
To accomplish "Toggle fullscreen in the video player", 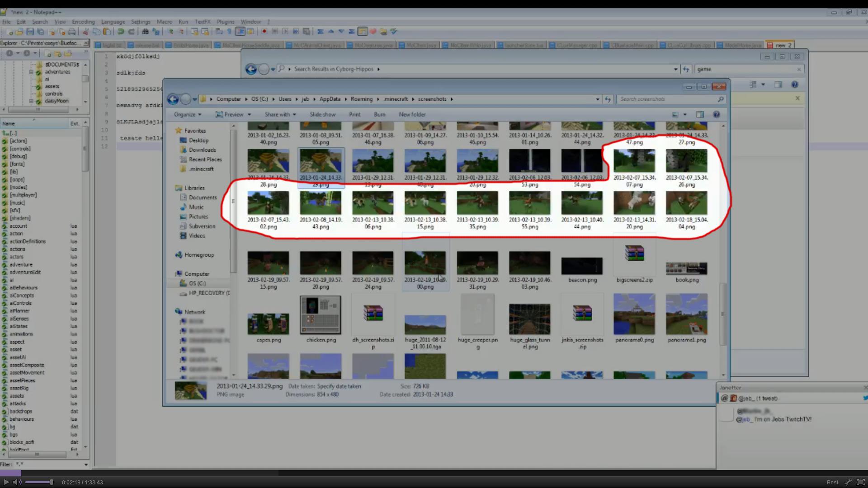I will (x=861, y=482).
